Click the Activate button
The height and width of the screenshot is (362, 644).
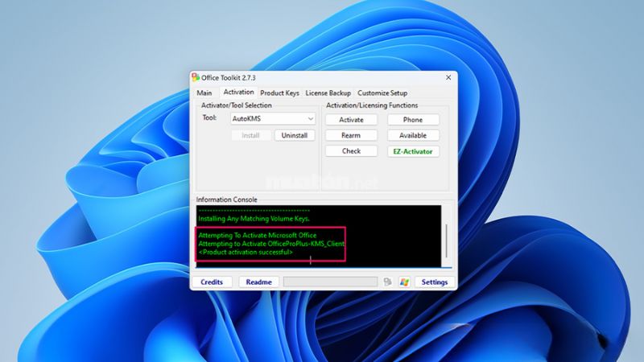(351, 120)
